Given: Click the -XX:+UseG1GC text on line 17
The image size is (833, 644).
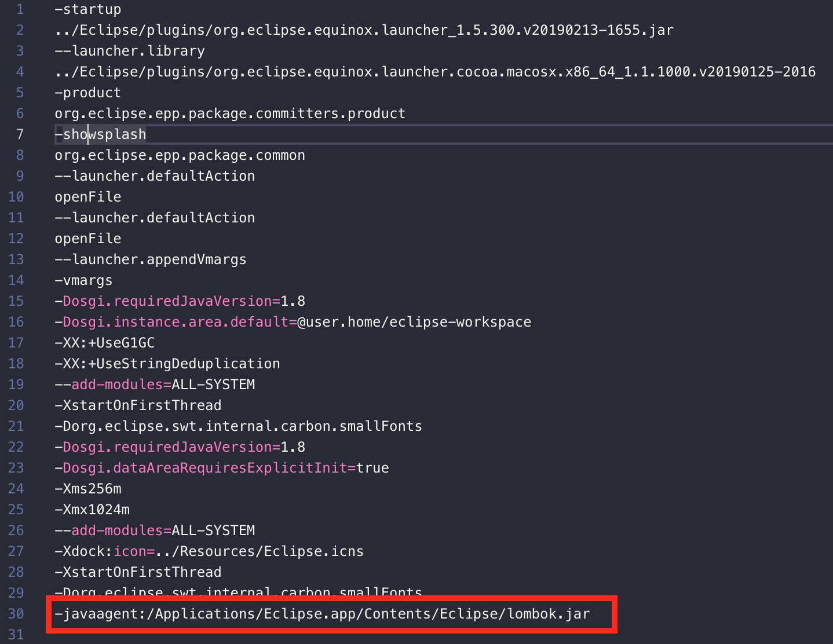Looking at the screenshot, I should coord(104,342).
